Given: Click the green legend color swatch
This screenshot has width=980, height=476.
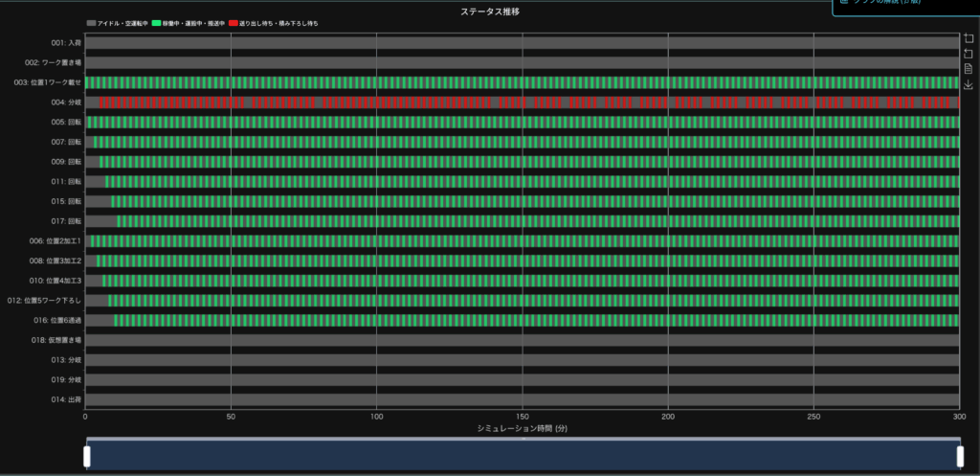Looking at the screenshot, I should tap(158, 22).
